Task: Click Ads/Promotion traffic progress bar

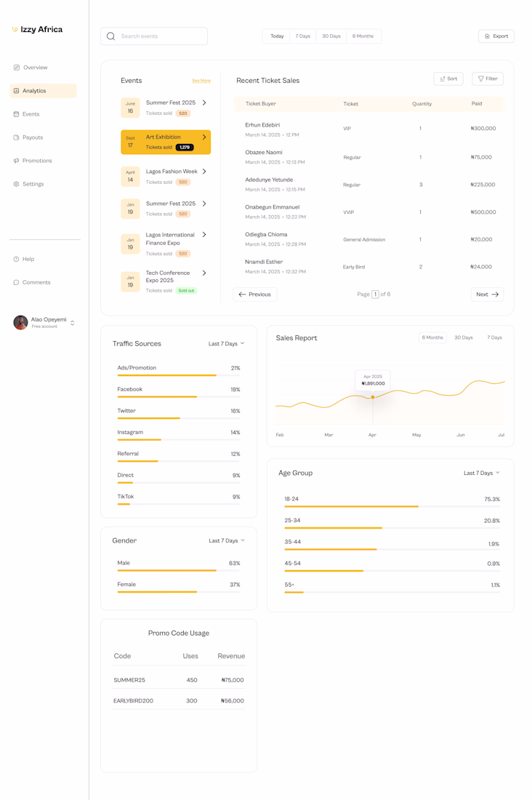Action: coord(179,375)
